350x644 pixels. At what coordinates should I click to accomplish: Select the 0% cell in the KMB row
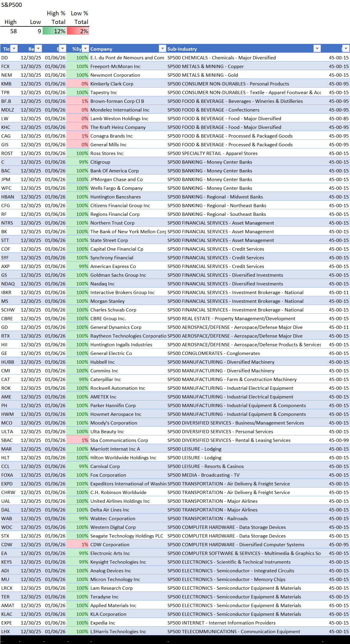[78, 84]
